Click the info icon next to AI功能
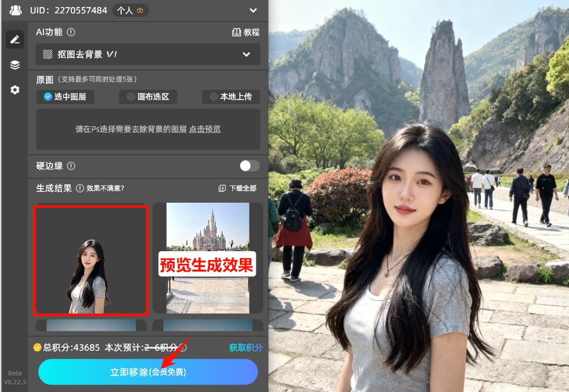569x392 pixels. point(71,31)
